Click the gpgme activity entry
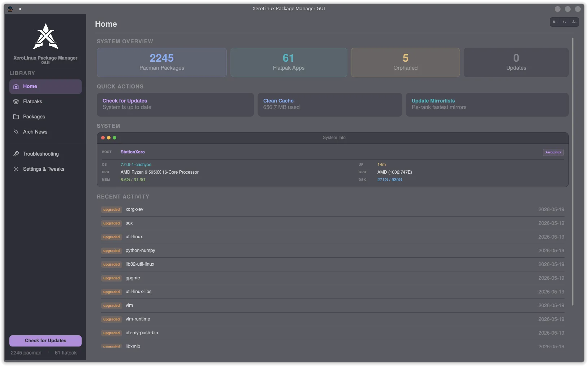This screenshot has width=588, height=366. [x=333, y=278]
